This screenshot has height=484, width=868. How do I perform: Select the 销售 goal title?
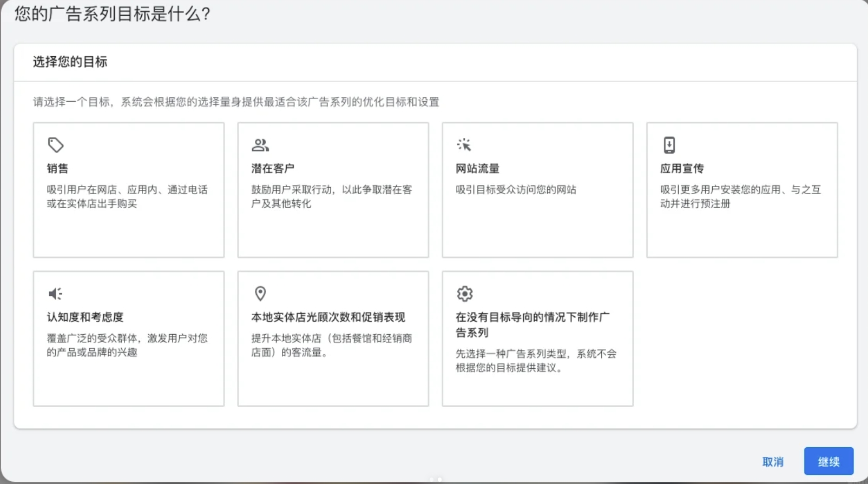57,169
